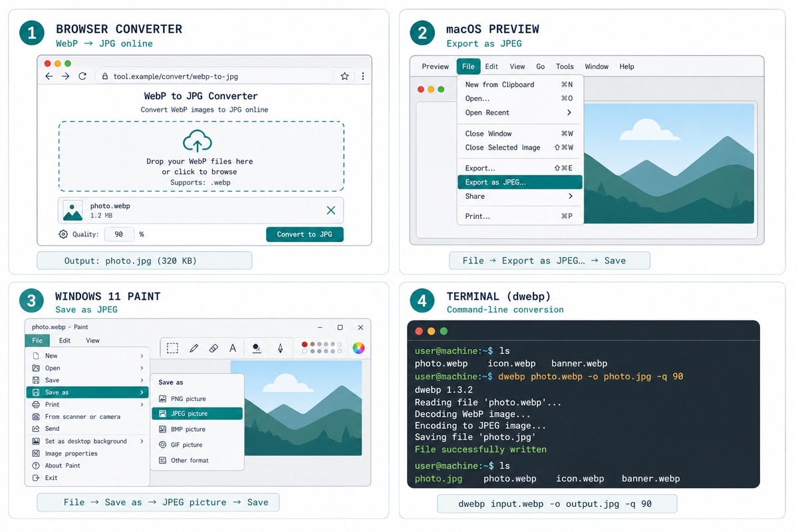Choose Print… in Preview's File menu
This screenshot has width=798, height=532.
tap(520, 216)
